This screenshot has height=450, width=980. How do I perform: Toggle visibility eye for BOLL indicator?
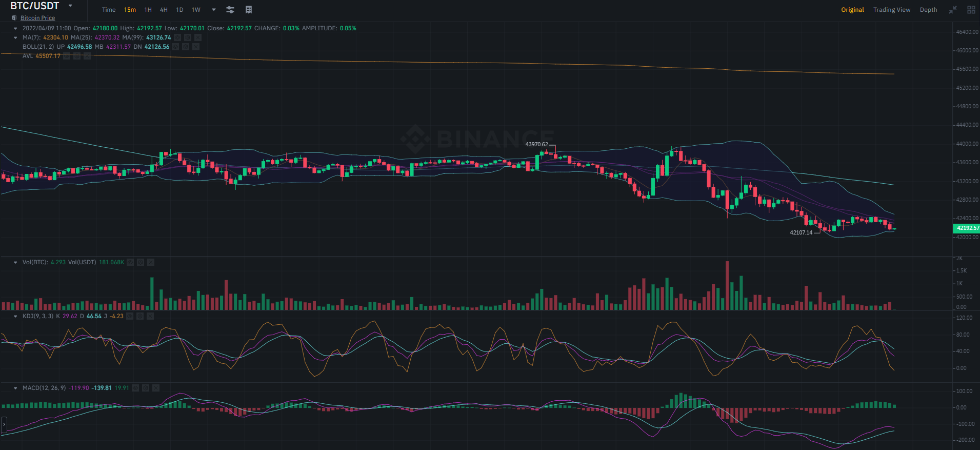click(x=175, y=47)
